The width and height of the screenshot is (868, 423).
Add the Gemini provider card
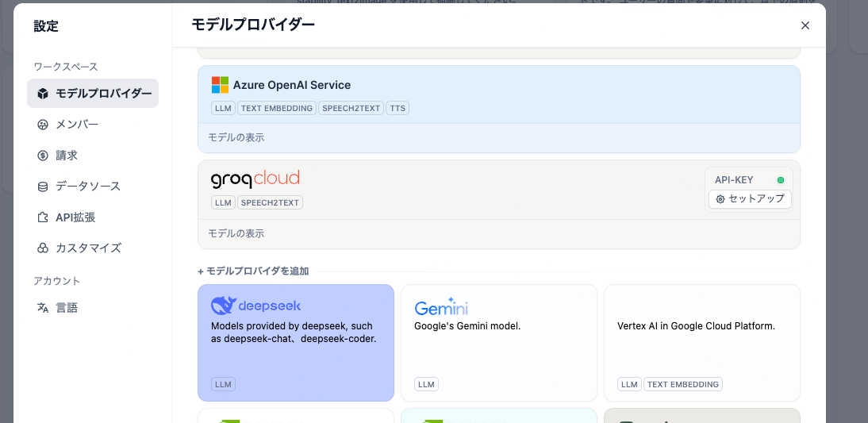[499, 343]
